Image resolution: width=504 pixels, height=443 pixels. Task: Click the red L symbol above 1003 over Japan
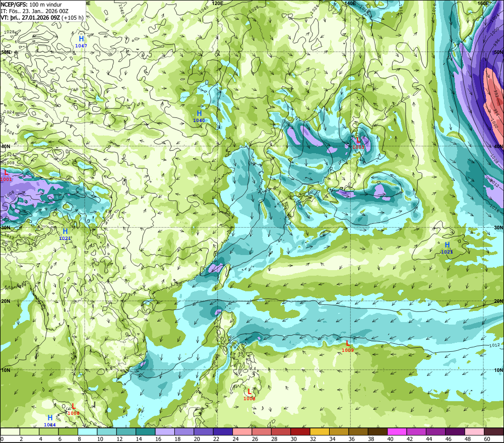[358, 140]
